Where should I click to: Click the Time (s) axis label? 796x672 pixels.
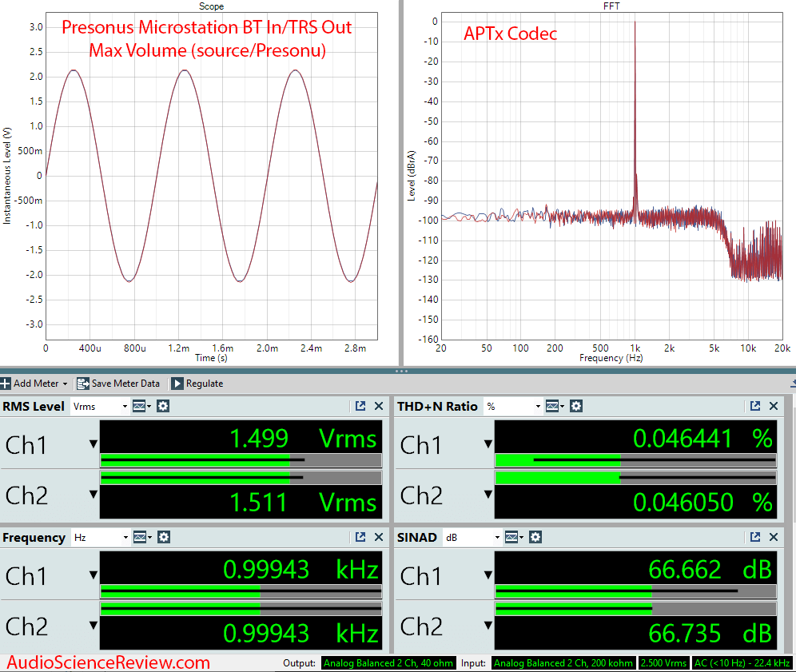coord(211,358)
